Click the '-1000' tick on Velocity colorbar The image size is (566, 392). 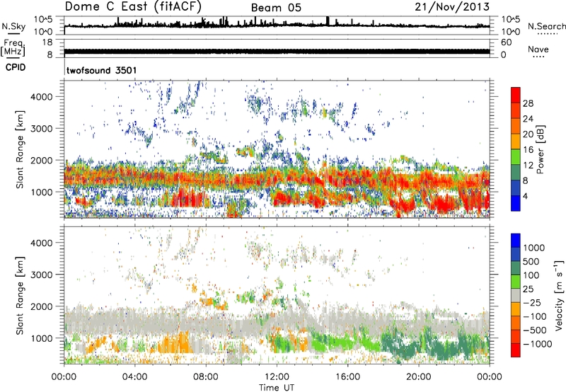(x=538, y=344)
